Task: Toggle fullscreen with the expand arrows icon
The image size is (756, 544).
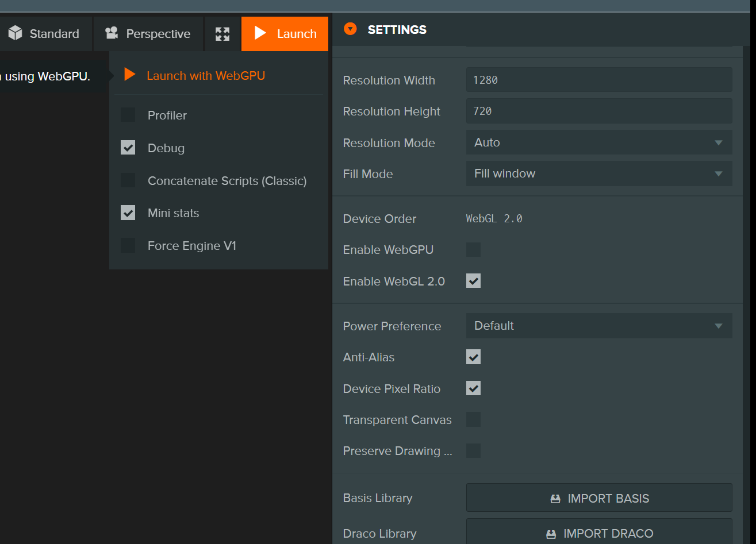Action: 222,34
